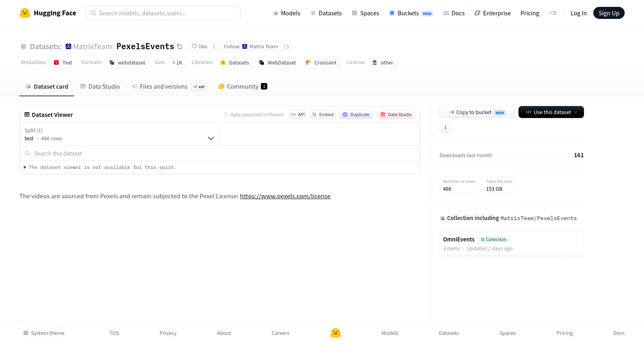This screenshot has height=347, width=644.
Task: Open the System theme selector
Action: pos(44,333)
